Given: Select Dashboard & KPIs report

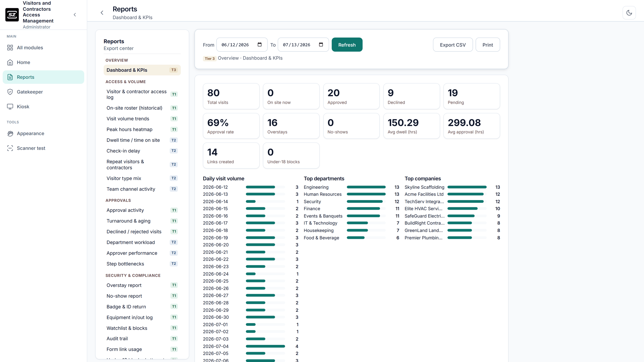Looking at the screenshot, I should (142, 70).
